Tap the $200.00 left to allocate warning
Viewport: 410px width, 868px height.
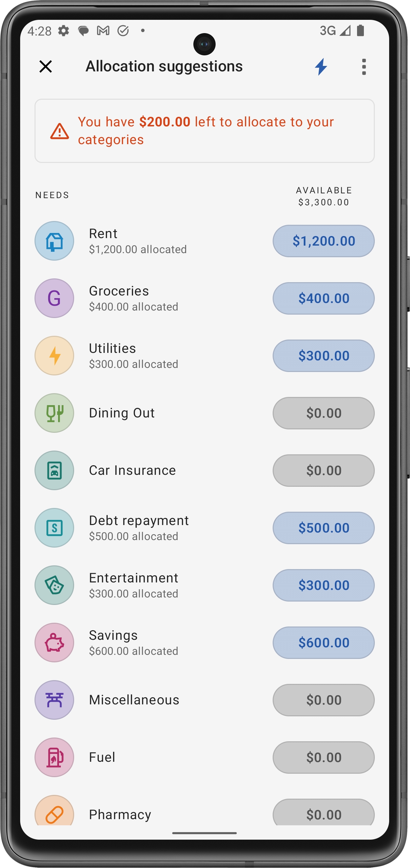pos(204,131)
